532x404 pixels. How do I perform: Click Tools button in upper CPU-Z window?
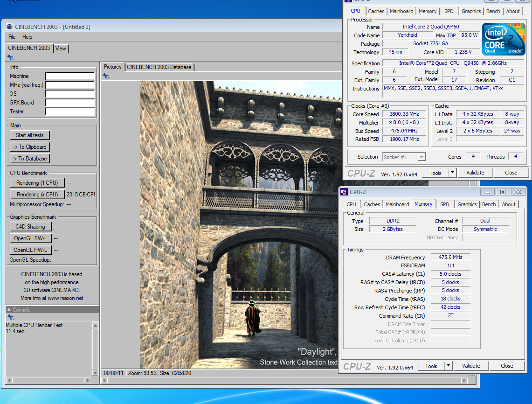pyautogui.click(x=435, y=173)
